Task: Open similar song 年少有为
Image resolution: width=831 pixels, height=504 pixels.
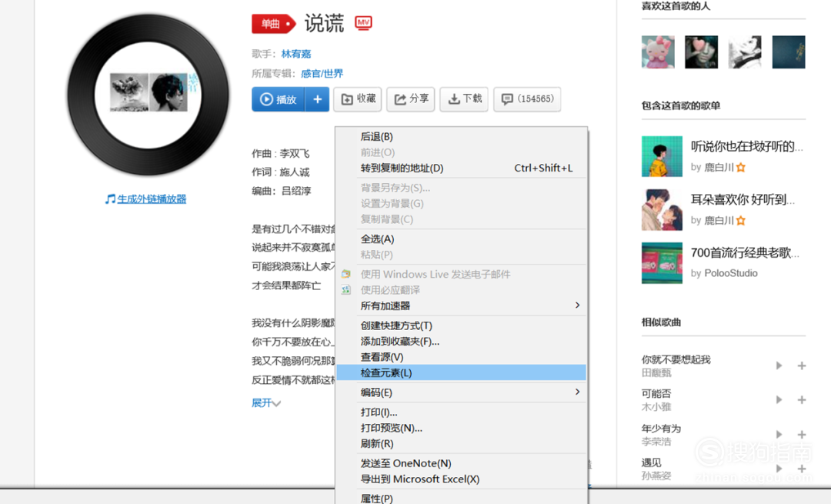Action: (x=661, y=429)
